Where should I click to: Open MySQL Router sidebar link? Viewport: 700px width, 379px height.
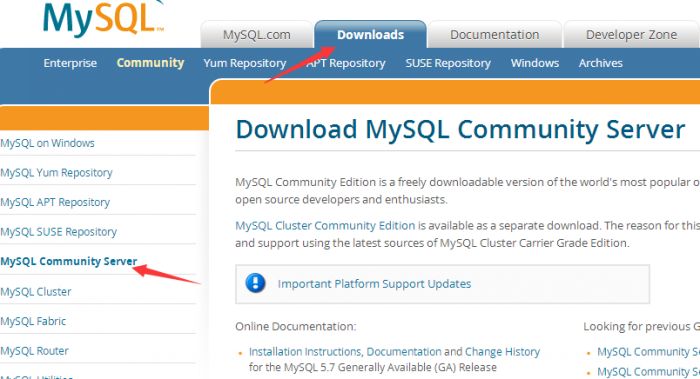(x=34, y=351)
